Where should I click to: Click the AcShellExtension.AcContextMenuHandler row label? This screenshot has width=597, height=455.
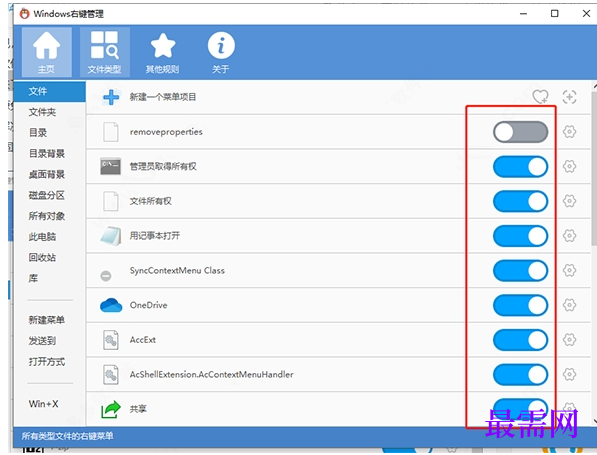click(211, 374)
